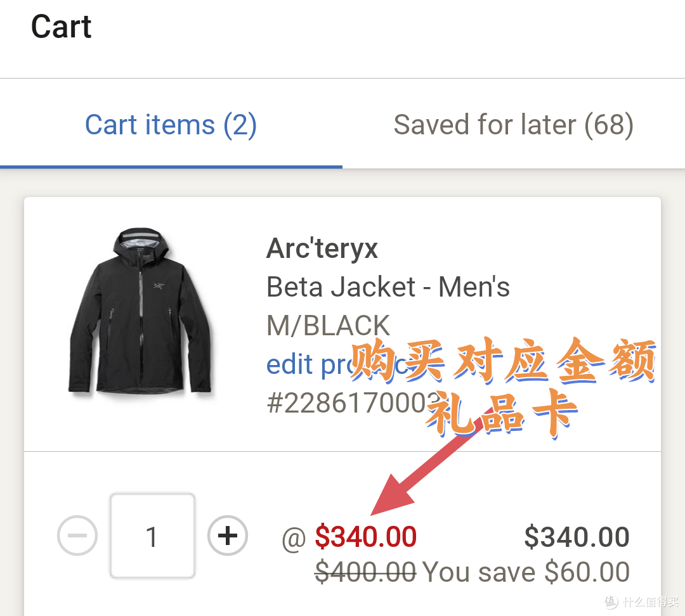Click the black $340.00 line total
This screenshot has width=685, height=616.
[x=577, y=537]
